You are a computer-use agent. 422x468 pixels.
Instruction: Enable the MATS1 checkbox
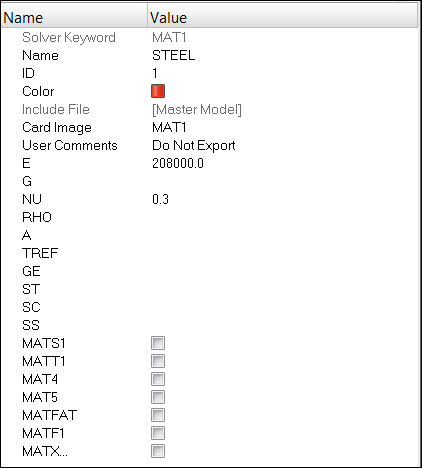(158, 343)
